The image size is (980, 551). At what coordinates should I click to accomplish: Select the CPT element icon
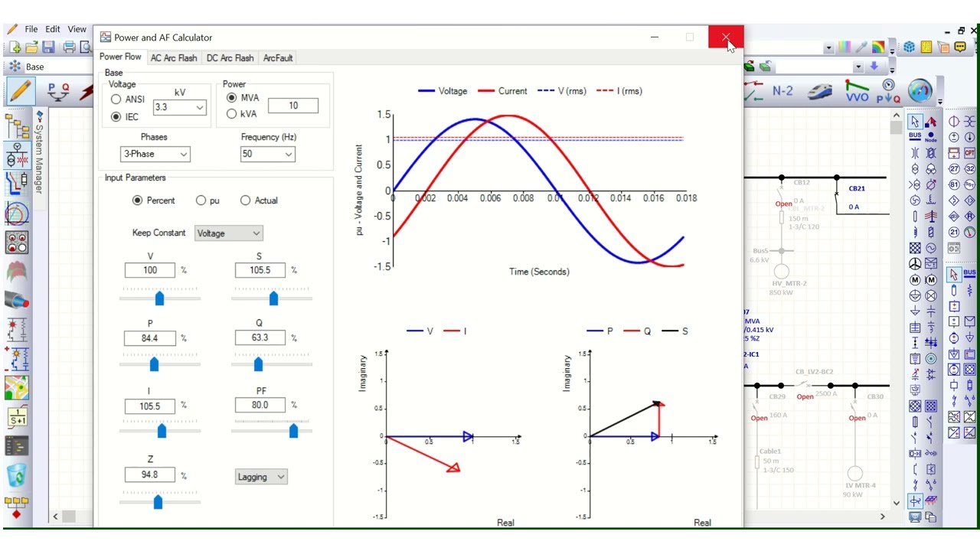pos(969,153)
